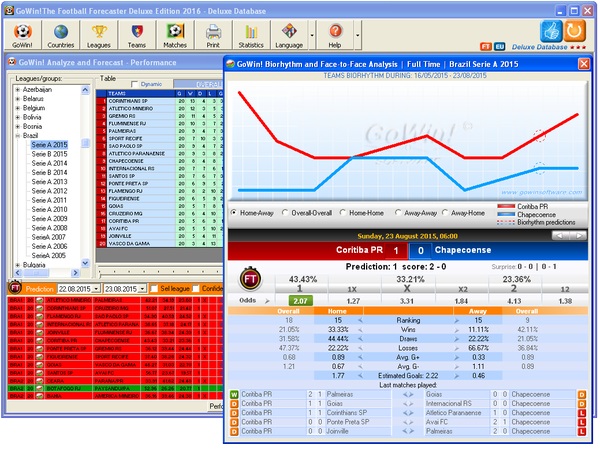Click the thumbs-up icon at top right
600x452 pixels.
tap(550, 31)
